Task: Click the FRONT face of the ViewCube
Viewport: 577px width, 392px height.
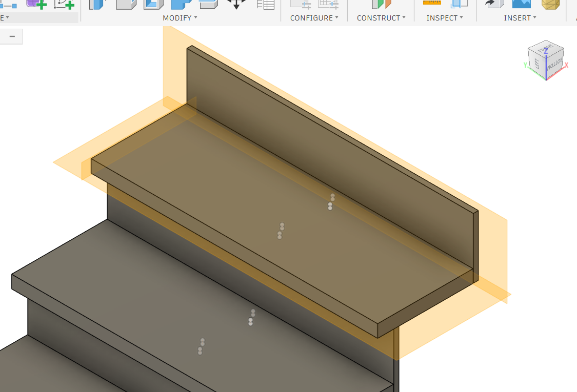Action: (543, 50)
